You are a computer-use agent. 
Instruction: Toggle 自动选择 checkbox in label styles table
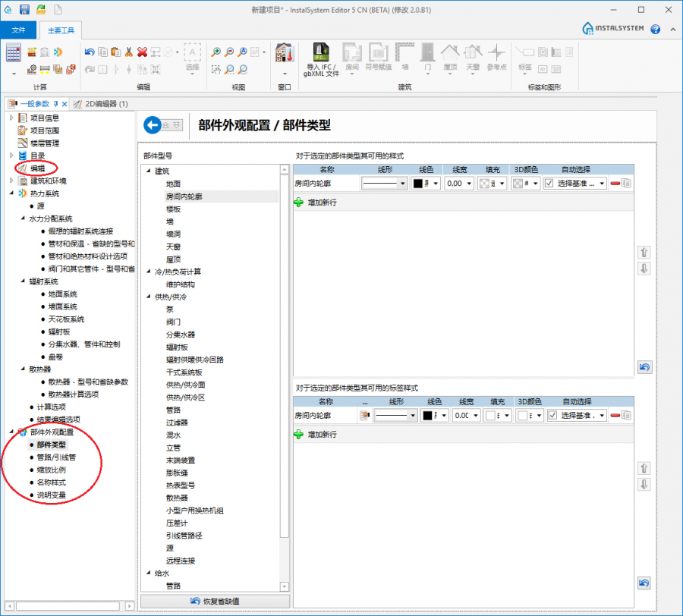click(552, 415)
